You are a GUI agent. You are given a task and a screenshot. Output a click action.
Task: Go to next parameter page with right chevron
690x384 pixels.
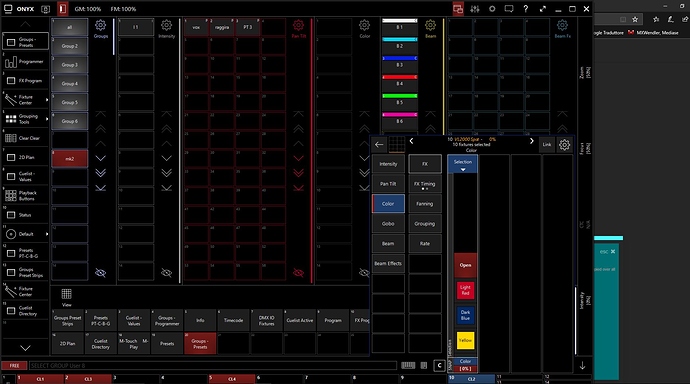[x=532, y=141]
